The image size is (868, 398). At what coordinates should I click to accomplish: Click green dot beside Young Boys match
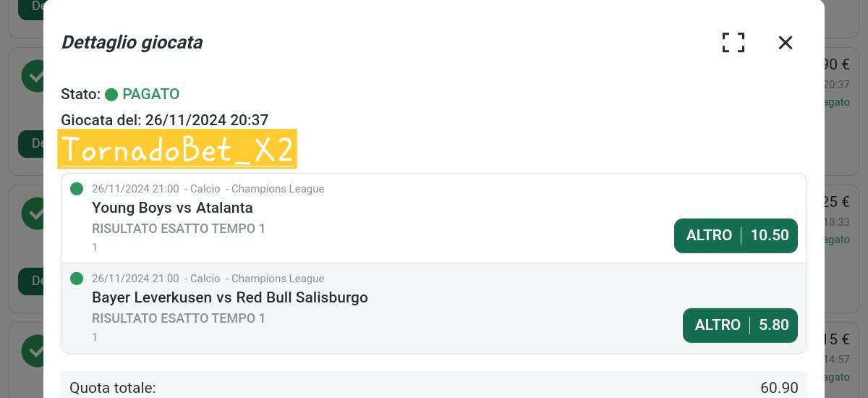(77, 189)
